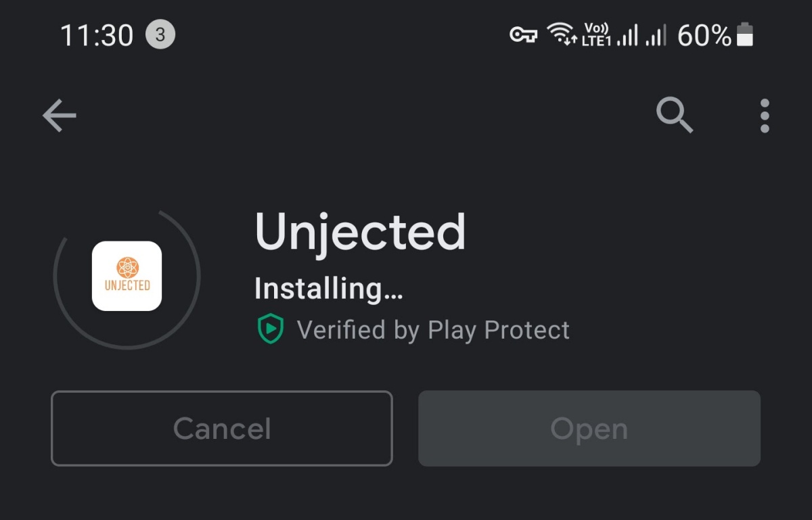
Task: Tap the circular install progress ring
Action: [127, 276]
